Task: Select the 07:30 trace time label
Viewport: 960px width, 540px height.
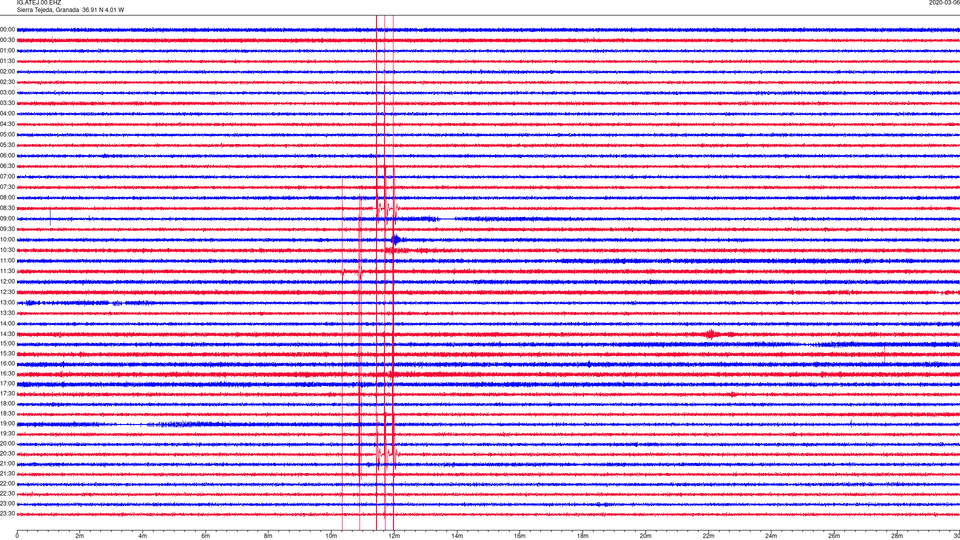Action: pos(7,187)
